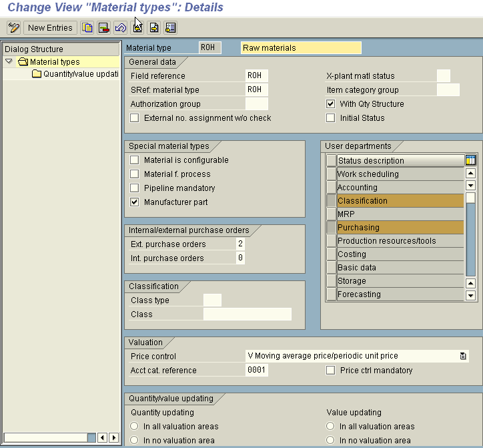
Task: Click the Costing department text
Action: [x=352, y=254]
